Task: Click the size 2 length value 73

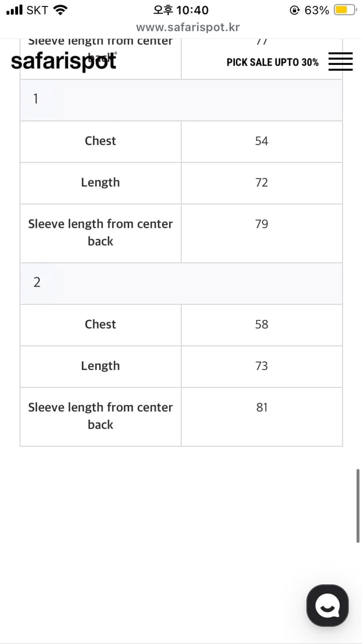Action: (x=262, y=366)
